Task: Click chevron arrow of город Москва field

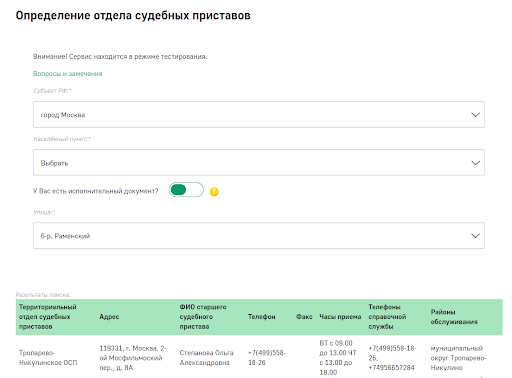Action: (475, 115)
